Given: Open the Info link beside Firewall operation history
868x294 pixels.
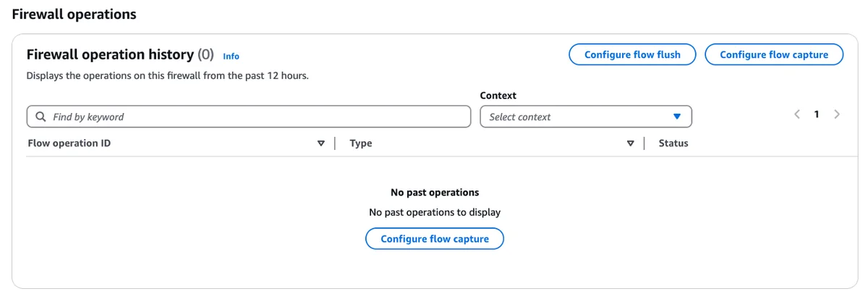Looking at the screenshot, I should pos(231,56).
